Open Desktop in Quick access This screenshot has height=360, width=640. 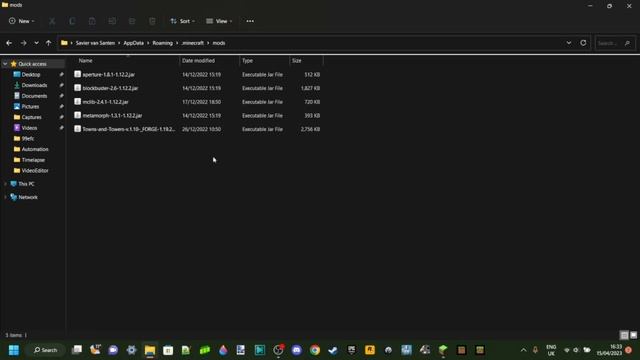pos(31,74)
